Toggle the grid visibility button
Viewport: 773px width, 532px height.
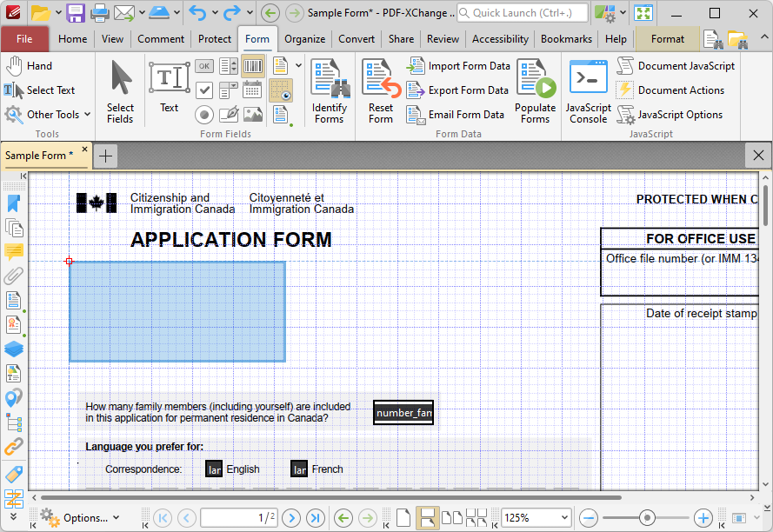click(280, 90)
